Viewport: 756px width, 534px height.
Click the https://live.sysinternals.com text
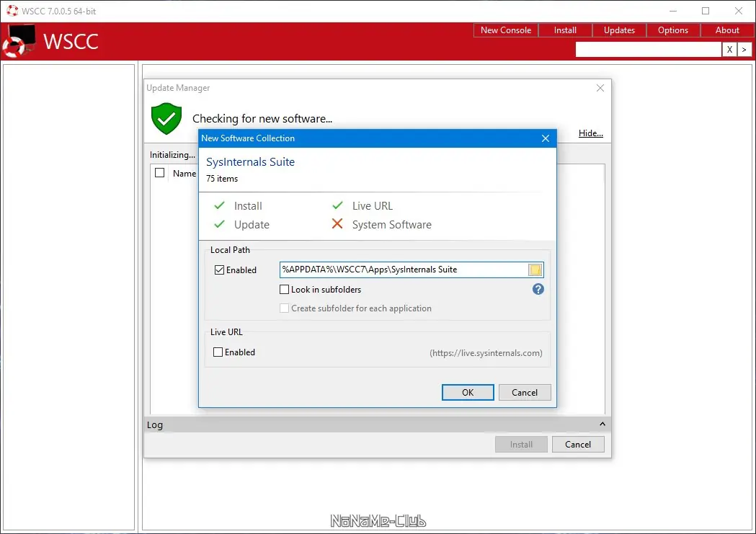[x=486, y=353]
